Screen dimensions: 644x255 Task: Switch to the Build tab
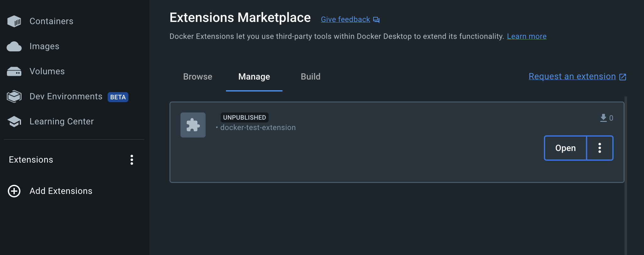pos(311,77)
